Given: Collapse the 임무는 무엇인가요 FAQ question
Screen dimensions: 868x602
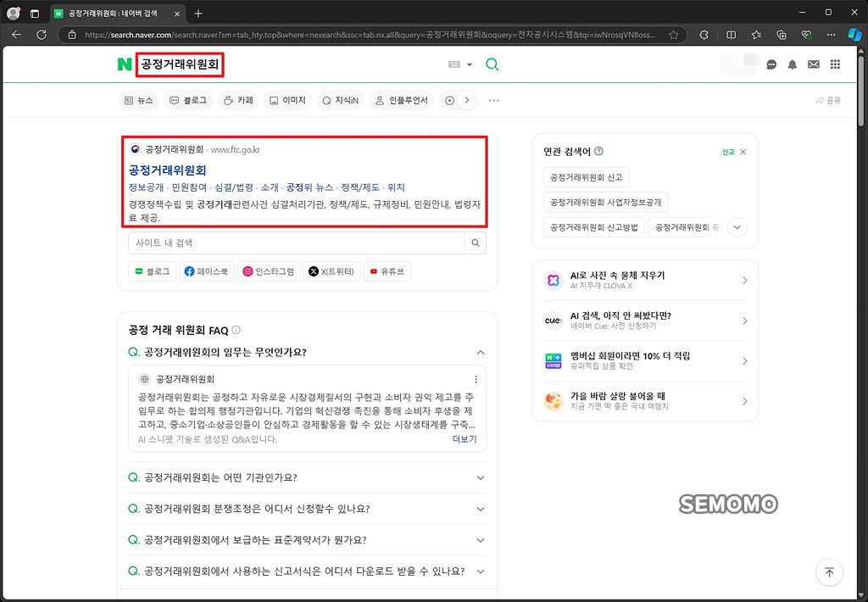Looking at the screenshot, I should point(481,352).
